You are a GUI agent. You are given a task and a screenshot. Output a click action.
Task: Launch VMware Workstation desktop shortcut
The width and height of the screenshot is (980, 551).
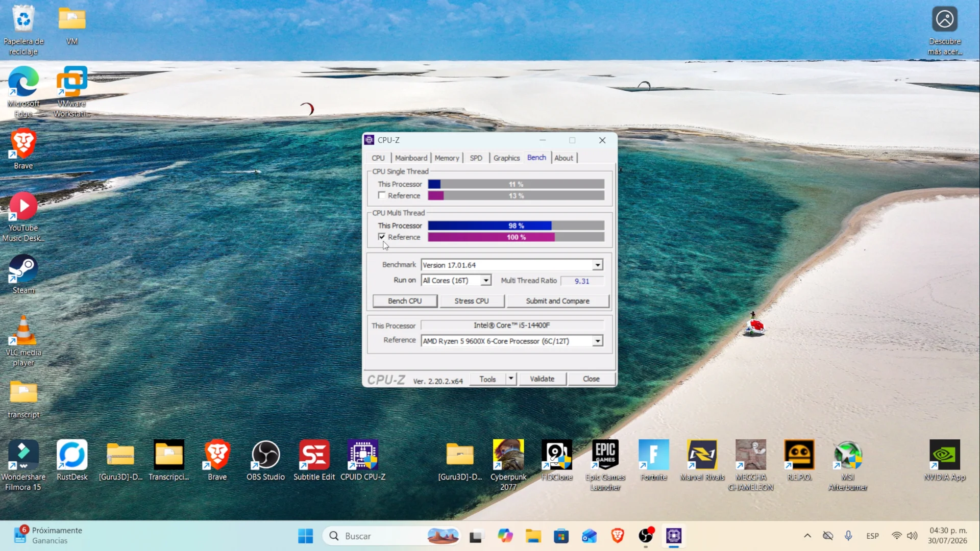[x=72, y=92]
